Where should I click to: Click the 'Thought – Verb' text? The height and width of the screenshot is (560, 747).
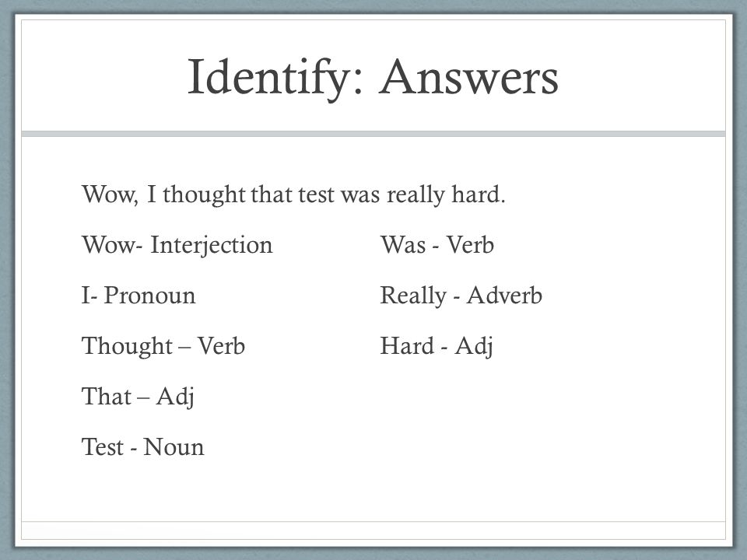[x=163, y=346]
